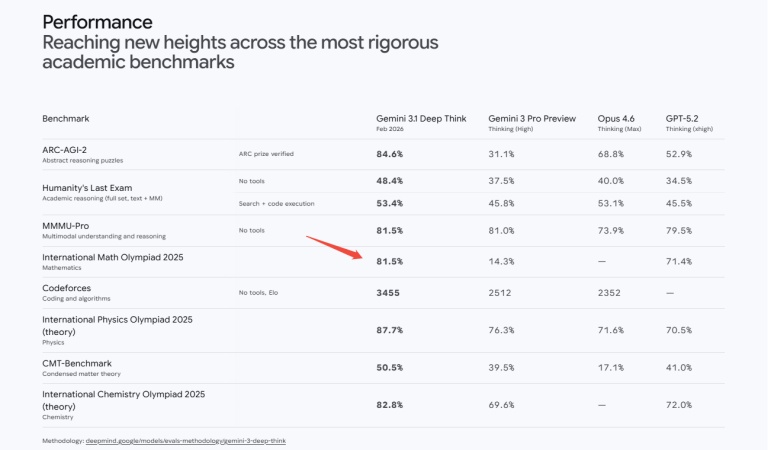
Task: Click the 'No tools, Elo' note
Action: tap(259, 293)
